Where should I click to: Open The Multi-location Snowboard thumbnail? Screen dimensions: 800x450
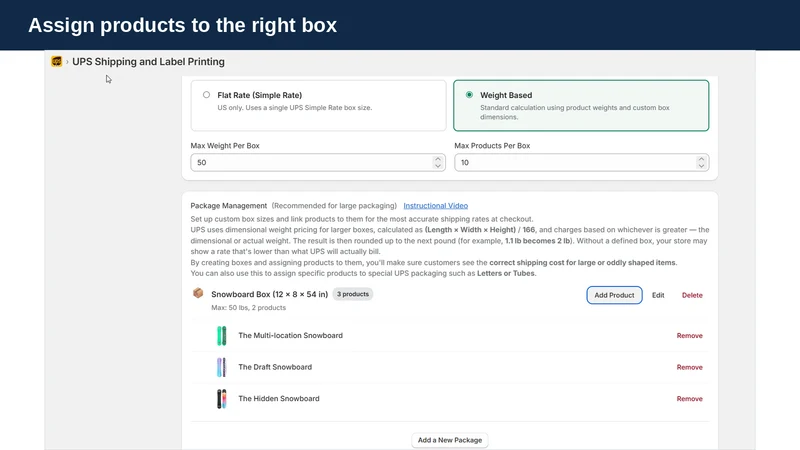[x=221, y=336]
